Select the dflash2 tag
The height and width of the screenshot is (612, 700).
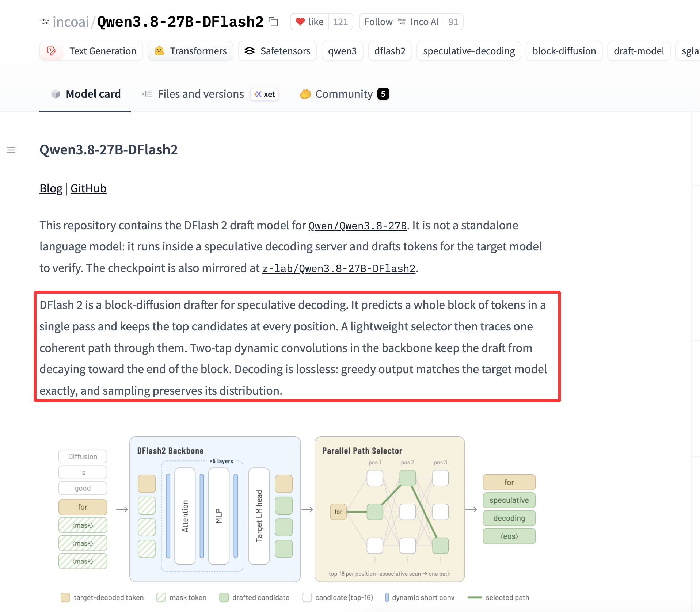coord(390,51)
